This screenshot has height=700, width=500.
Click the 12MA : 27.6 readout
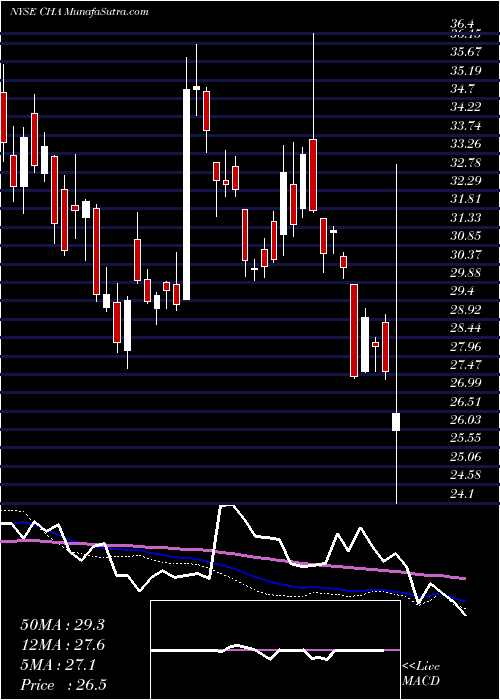coord(62,646)
